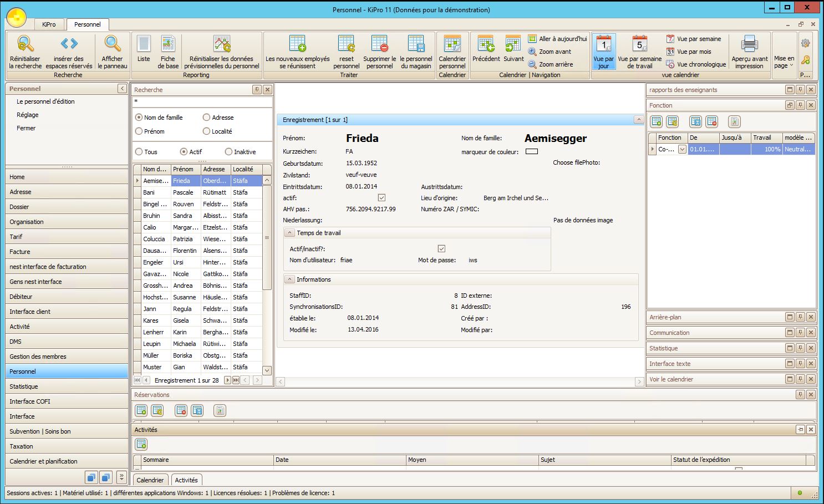824x504 pixels.
Task: Collapse the Temps de travail section
Action: (x=289, y=233)
